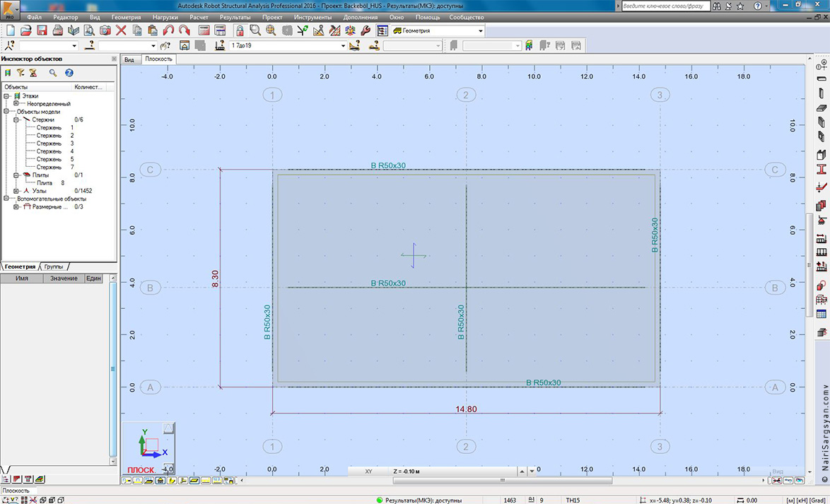Expand the Неопределенный tree node
The image size is (830, 504).
[16, 104]
